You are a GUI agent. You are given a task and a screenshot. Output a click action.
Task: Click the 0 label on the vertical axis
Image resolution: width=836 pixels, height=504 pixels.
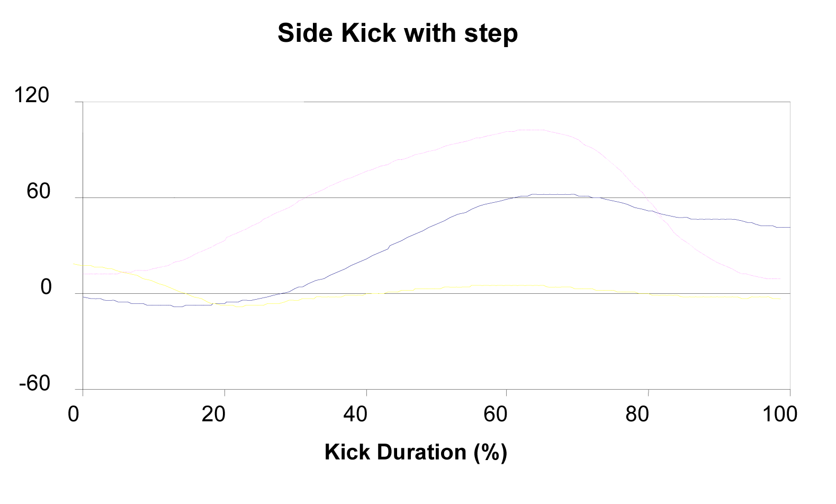pos(46,288)
